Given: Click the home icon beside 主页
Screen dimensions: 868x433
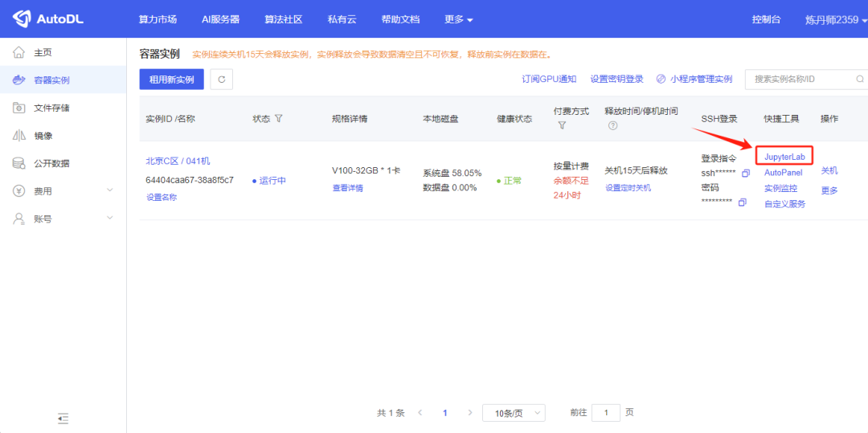Looking at the screenshot, I should click(x=18, y=52).
